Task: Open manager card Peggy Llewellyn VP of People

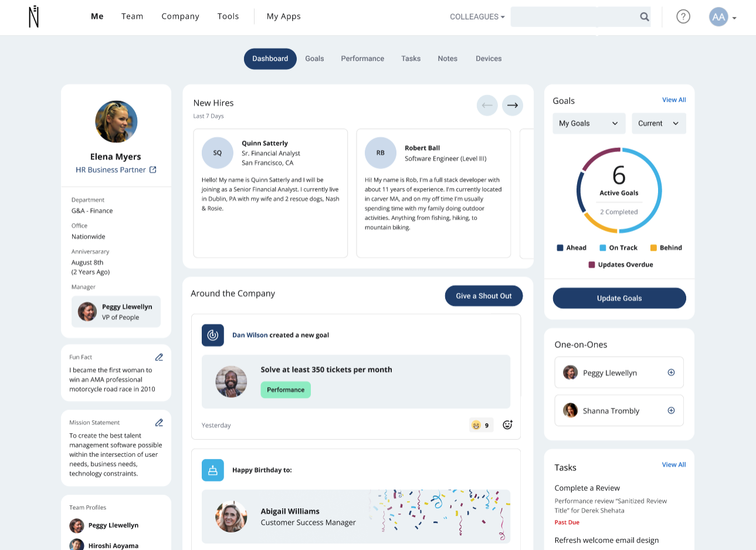Action: pos(116,312)
